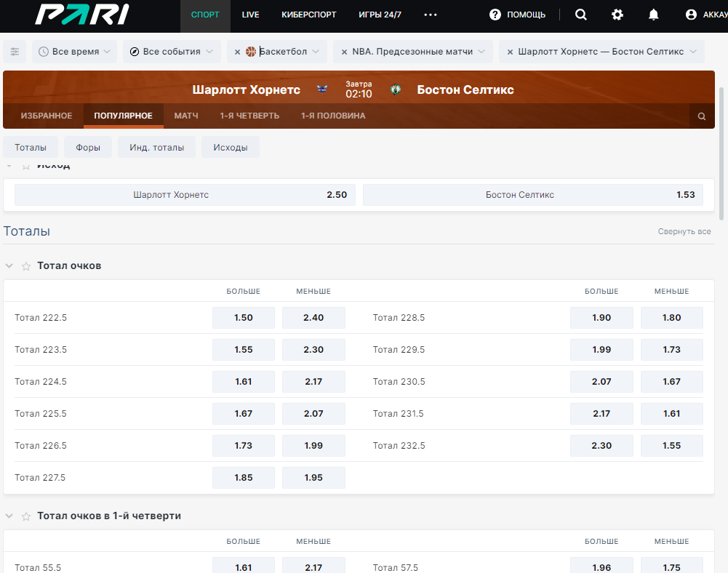Favorite the Тотал очков в 1-й четверти star
728x573 pixels.
26,516
